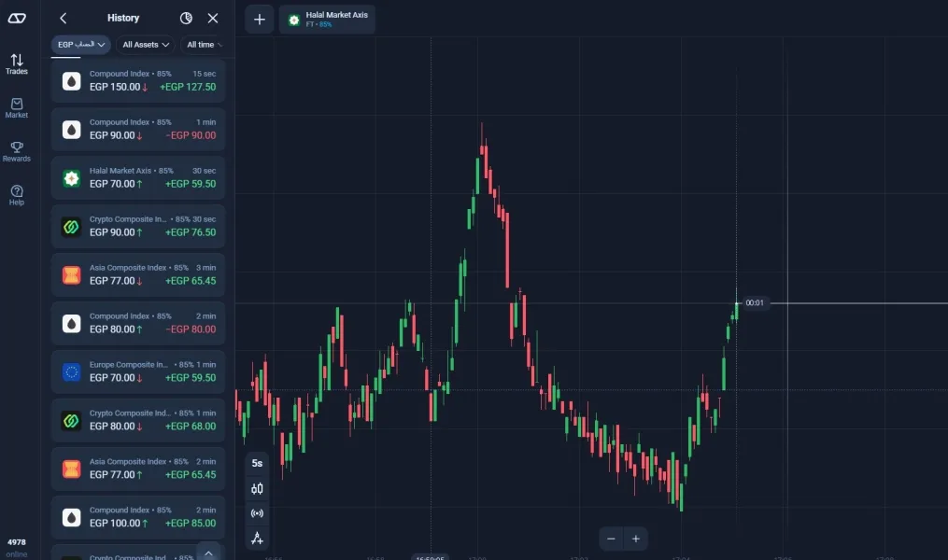Viewport: 948px width, 560px height.
Task: Collapse list with up-chevron button at bottom
Action: [x=208, y=553]
